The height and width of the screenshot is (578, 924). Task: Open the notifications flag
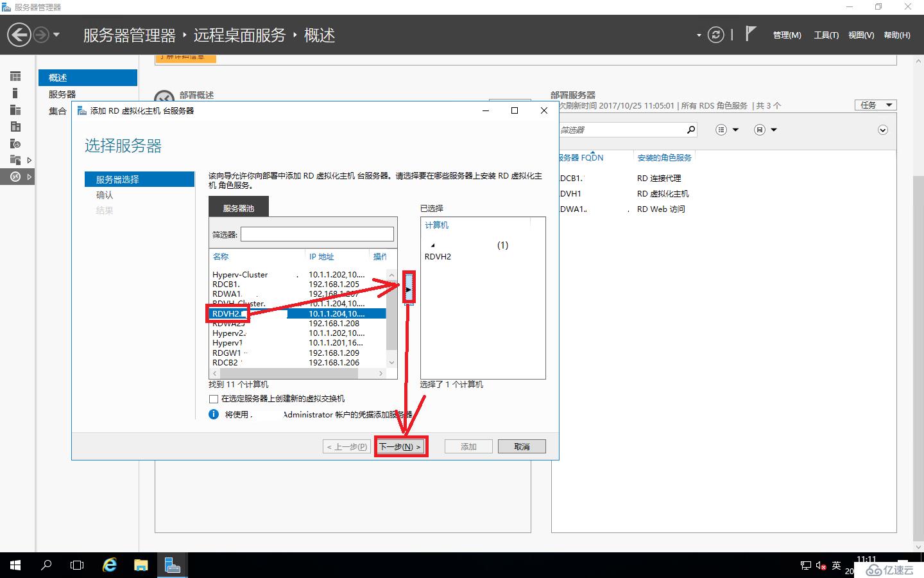(750, 33)
